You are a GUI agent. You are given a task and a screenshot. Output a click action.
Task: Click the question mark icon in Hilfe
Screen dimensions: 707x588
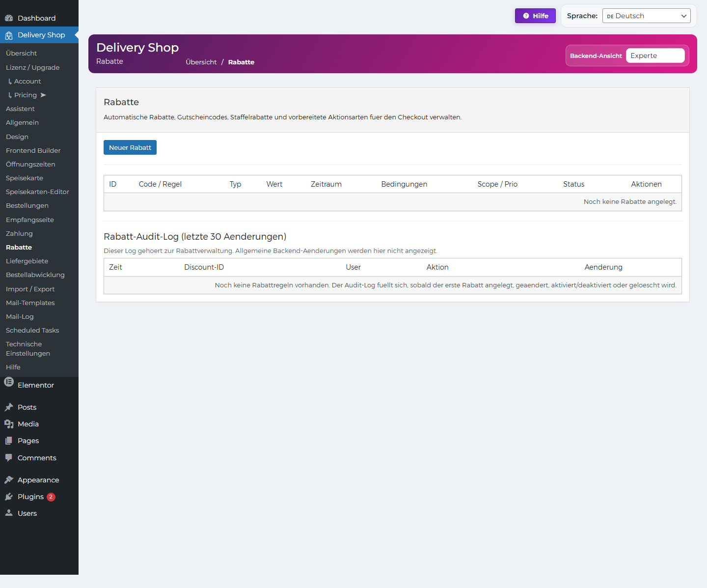(x=526, y=16)
